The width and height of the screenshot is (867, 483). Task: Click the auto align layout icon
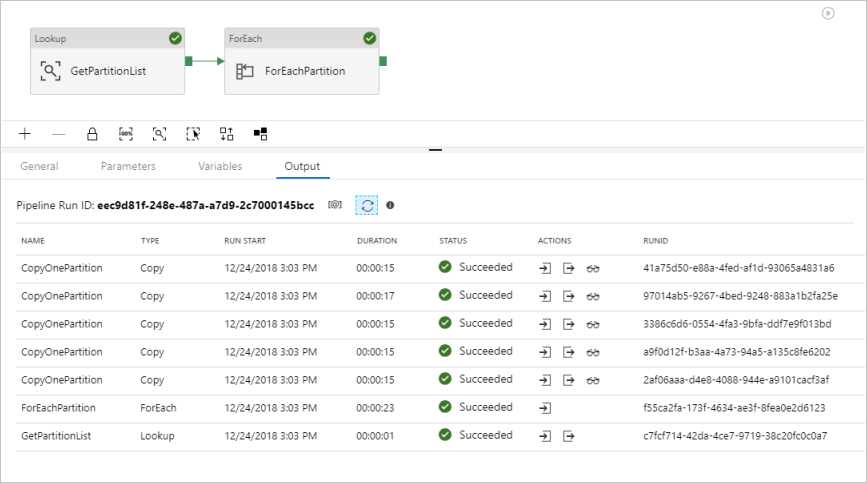(x=227, y=133)
